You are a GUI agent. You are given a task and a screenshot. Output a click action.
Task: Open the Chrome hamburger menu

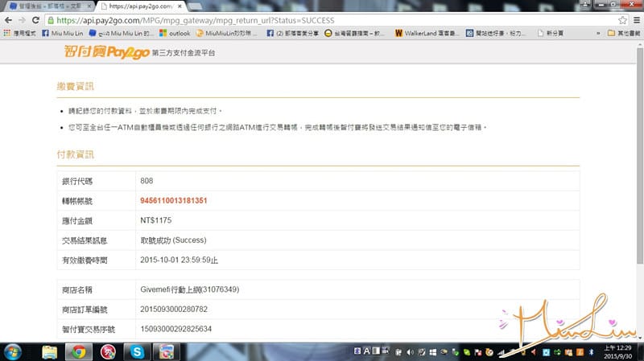point(636,20)
